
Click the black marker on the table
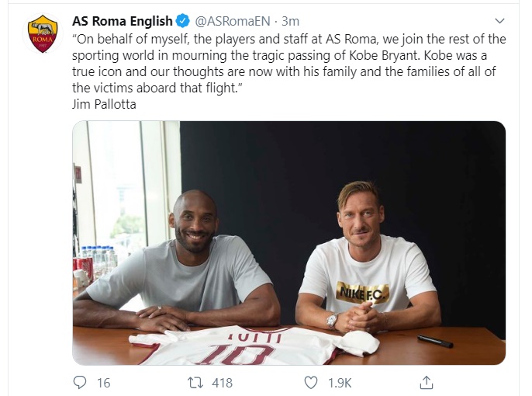[x=434, y=340]
